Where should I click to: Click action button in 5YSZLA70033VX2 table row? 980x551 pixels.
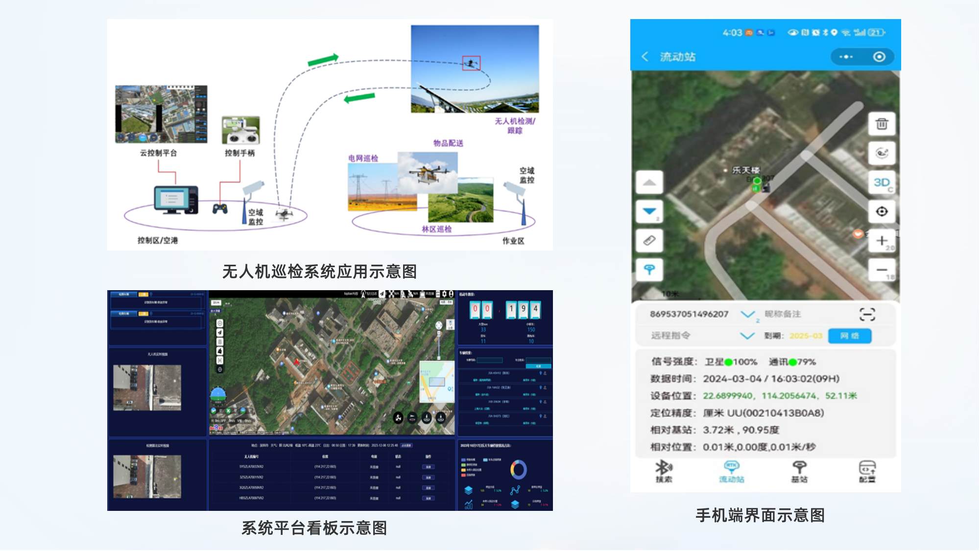click(429, 467)
